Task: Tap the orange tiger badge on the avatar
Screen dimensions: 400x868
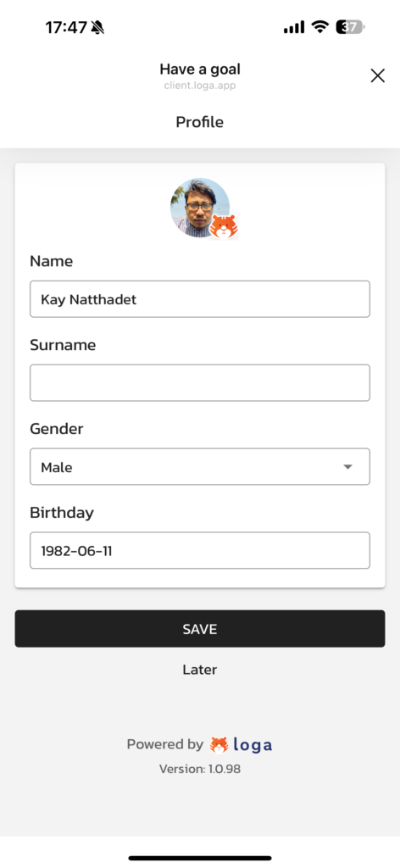Action: (x=224, y=227)
